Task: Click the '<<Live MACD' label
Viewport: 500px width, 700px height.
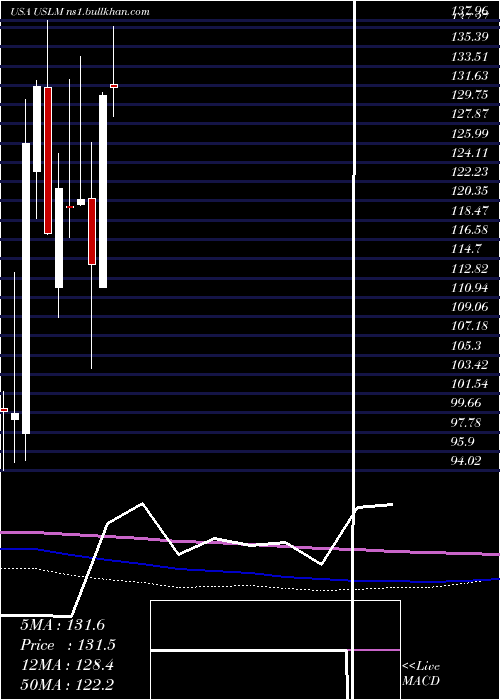Action: click(x=421, y=674)
